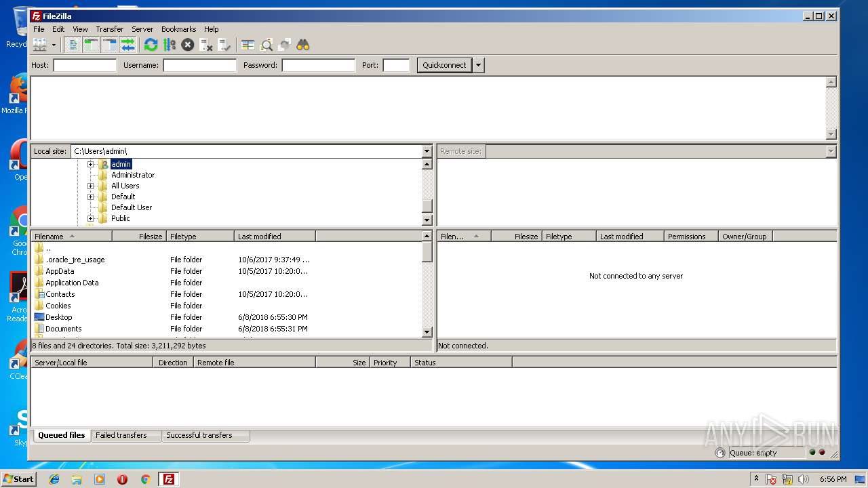Focus the Password input field
Screen dimensions: 868x488
click(x=318, y=65)
